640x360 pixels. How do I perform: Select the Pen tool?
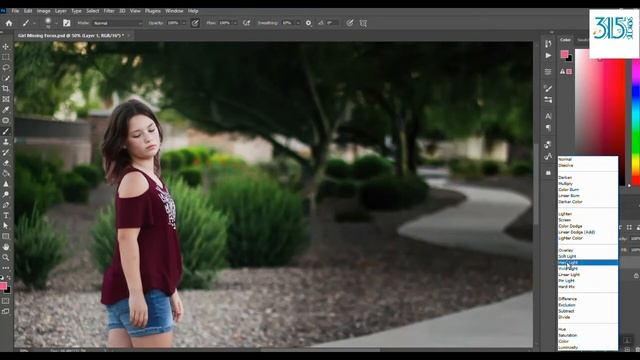[x=6, y=205]
